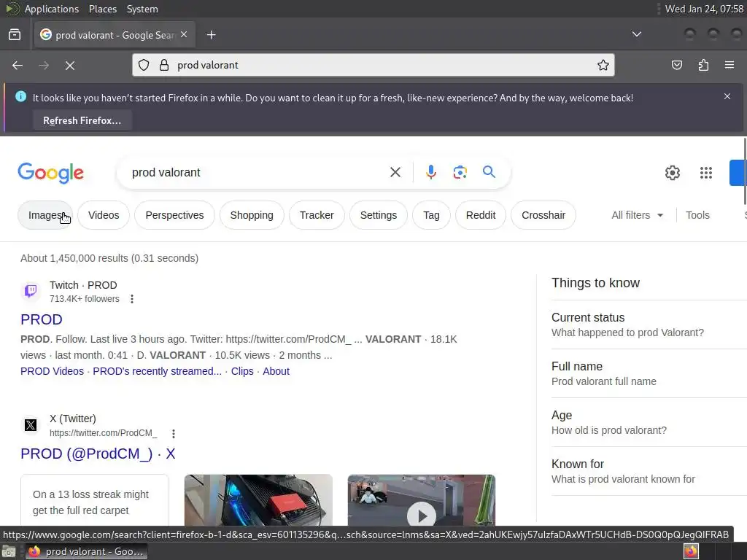Screen dimensions: 747x560
Task: Open the System menu
Action: point(142,9)
